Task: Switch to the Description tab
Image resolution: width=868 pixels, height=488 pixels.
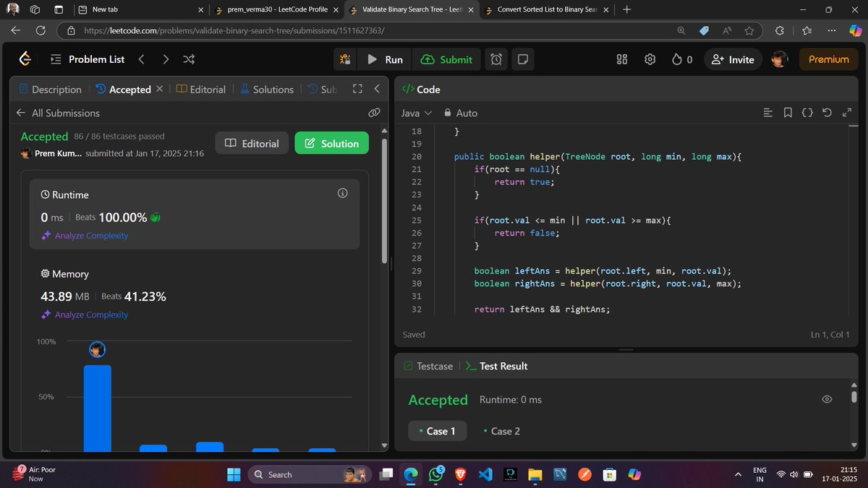Action: 50,89
